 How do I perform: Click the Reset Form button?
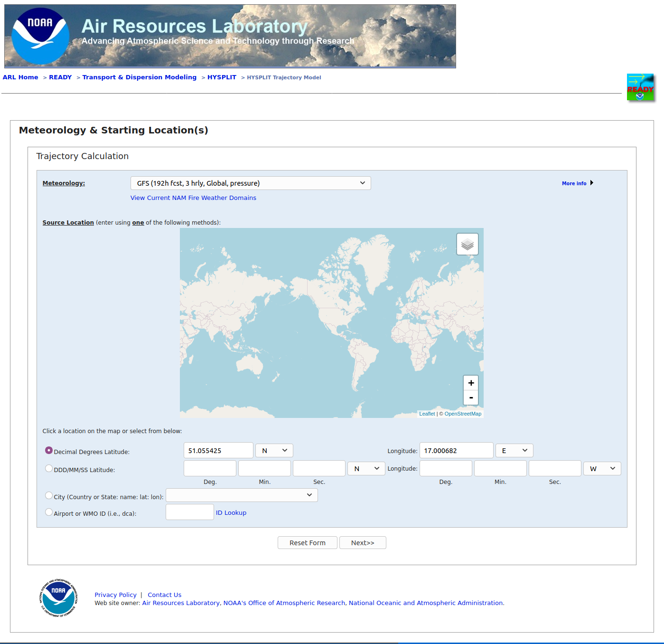tap(308, 542)
